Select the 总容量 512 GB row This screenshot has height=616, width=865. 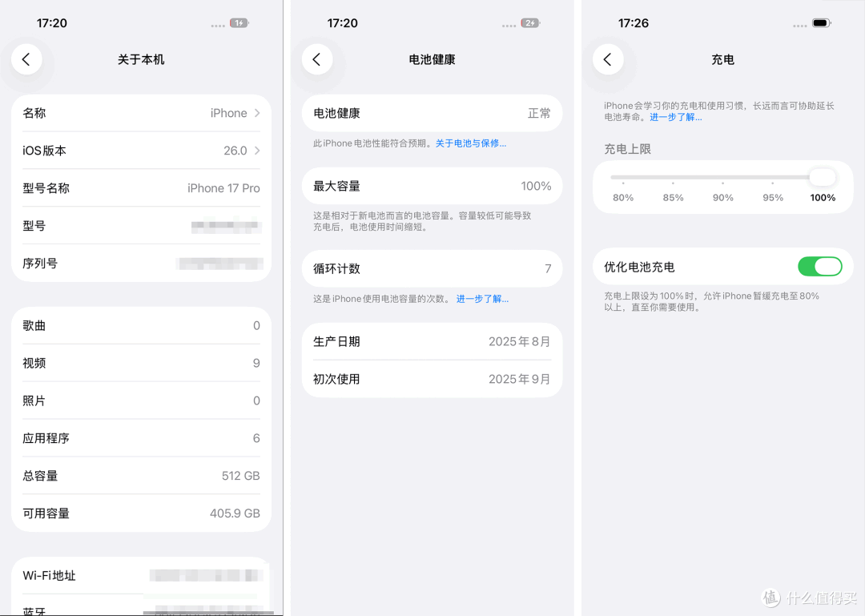[x=141, y=476]
